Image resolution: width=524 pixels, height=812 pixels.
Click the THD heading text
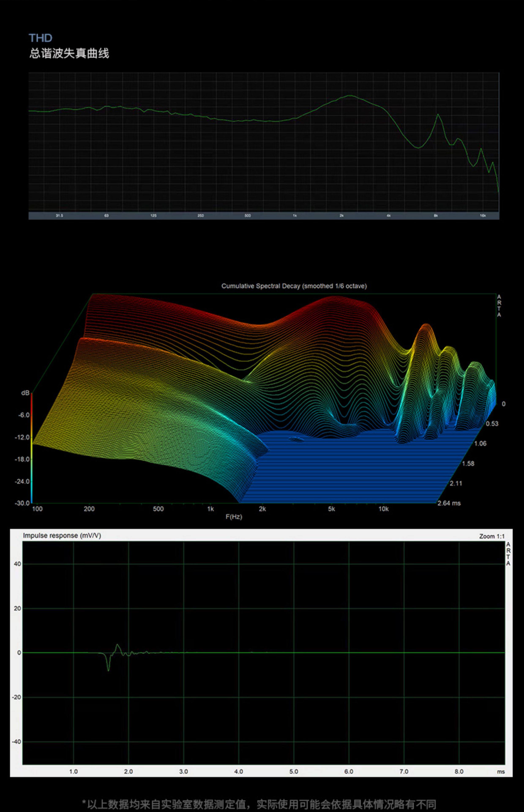(x=40, y=38)
